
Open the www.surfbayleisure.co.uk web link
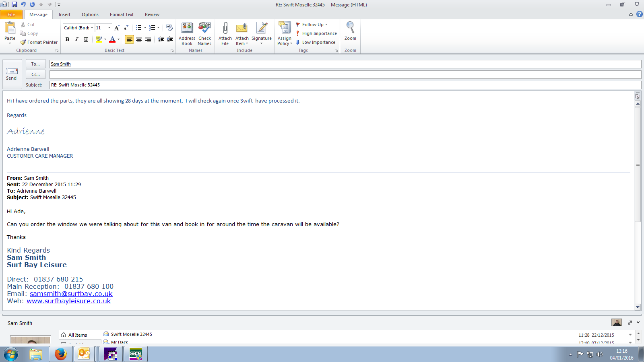click(x=69, y=301)
